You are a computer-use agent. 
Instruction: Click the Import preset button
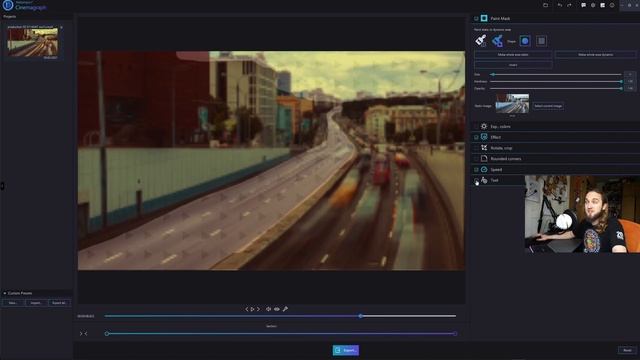click(x=36, y=303)
